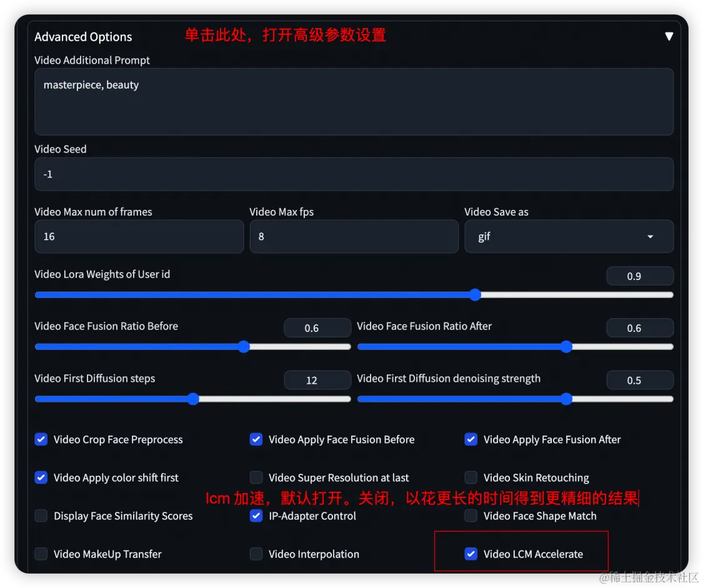This screenshot has width=703, height=588.
Task: Click into the Video Additional Prompt textbox
Action: pos(354,102)
